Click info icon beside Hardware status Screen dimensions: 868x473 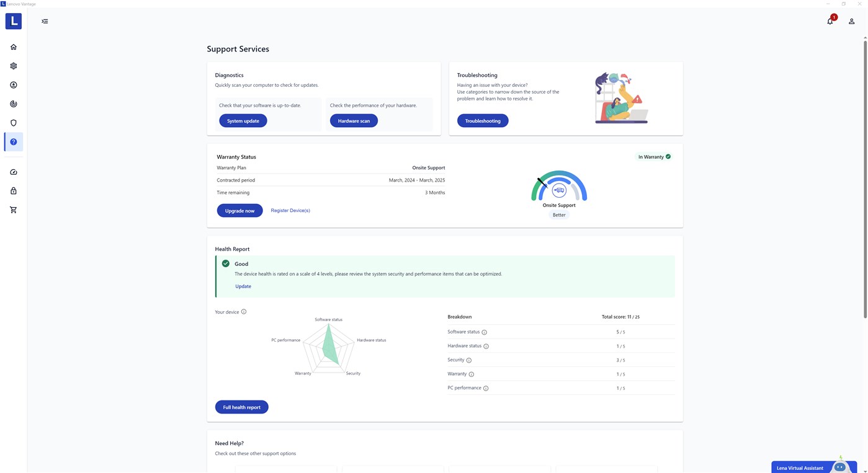click(x=486, y=347)
